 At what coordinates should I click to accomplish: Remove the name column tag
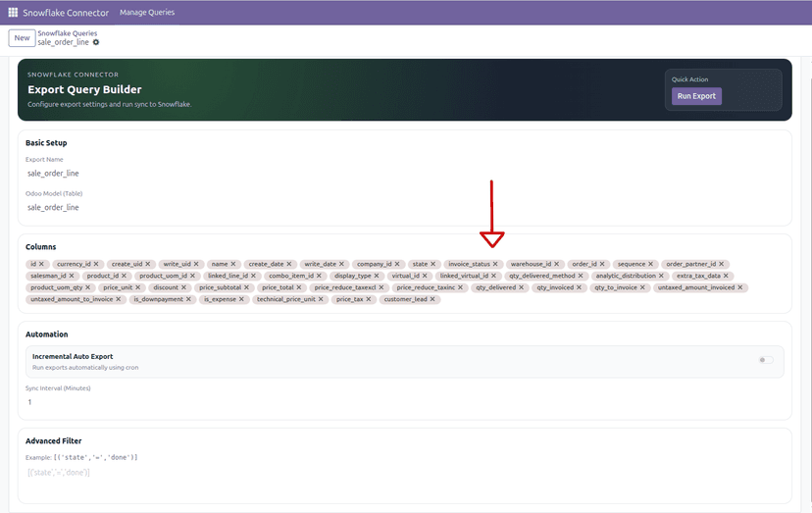[233, 264]
